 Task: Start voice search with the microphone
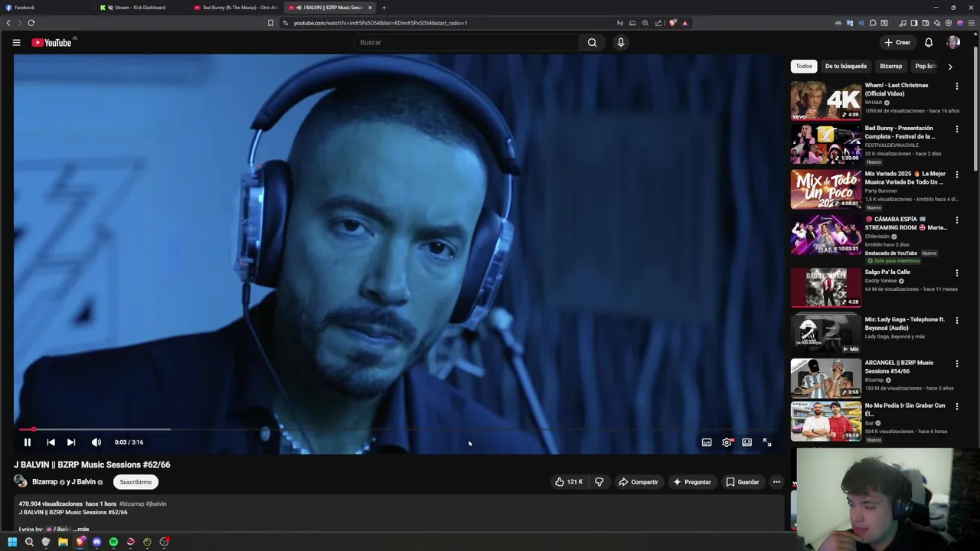pos(621,43)
